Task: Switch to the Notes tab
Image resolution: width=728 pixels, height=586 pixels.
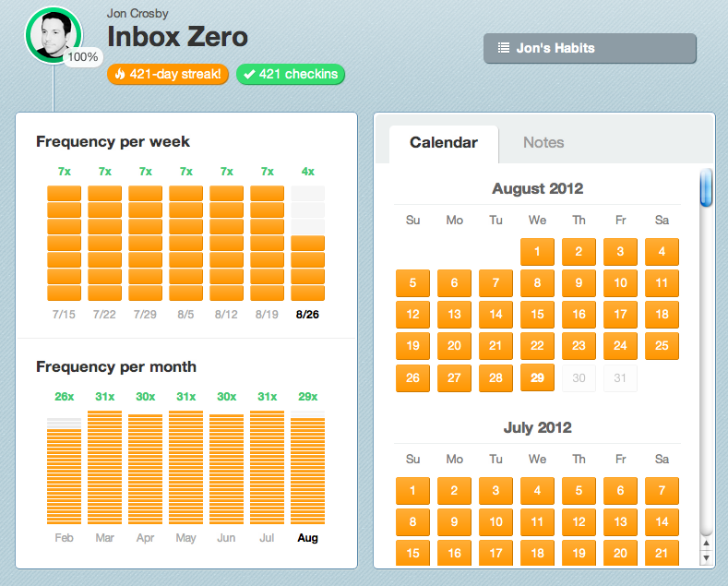Action: point(543,143)
